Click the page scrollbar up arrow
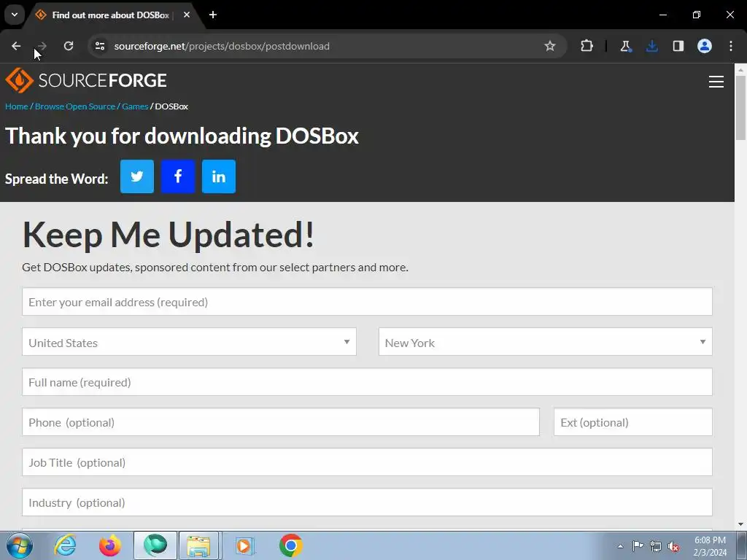The width and height of the screenshot is (747, 560). 741,69
